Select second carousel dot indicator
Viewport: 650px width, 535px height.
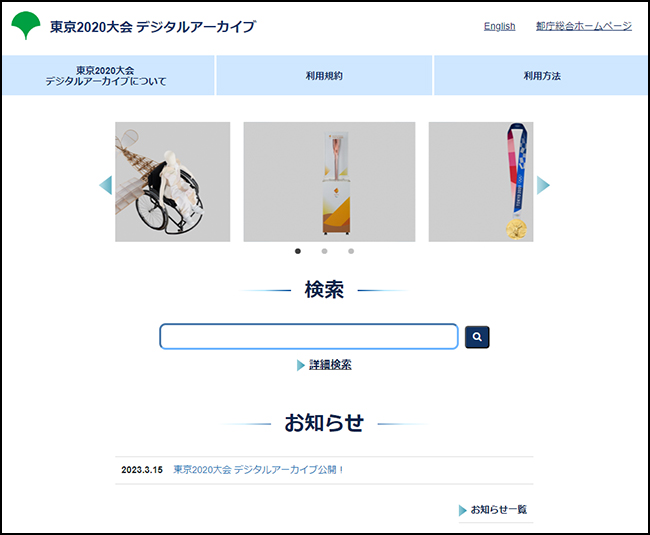pyautogui.click(x=324, y=251)
